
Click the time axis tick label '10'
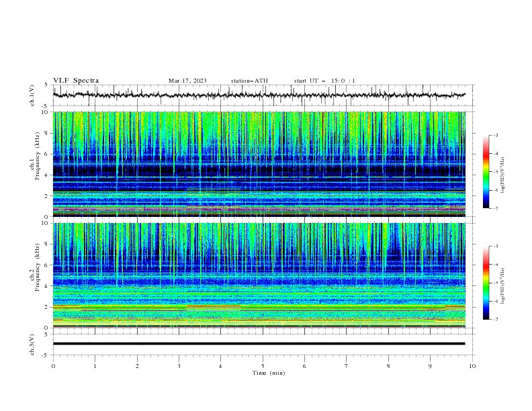(472, 366)
